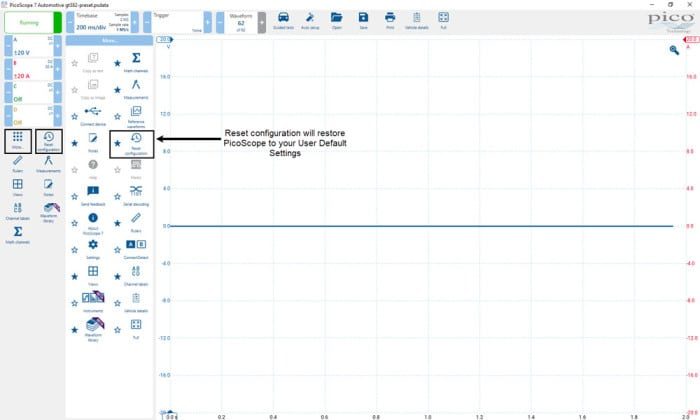Image resolution: width=700 pixels, height=420 pixels.
Task: Open Help in the More panel
Action: pyautogui.click(x=93, y=170)
